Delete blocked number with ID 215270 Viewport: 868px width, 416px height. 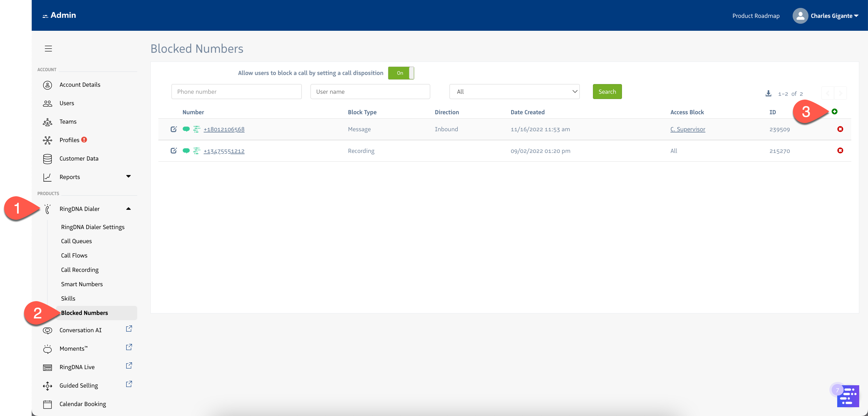[840, 151]
